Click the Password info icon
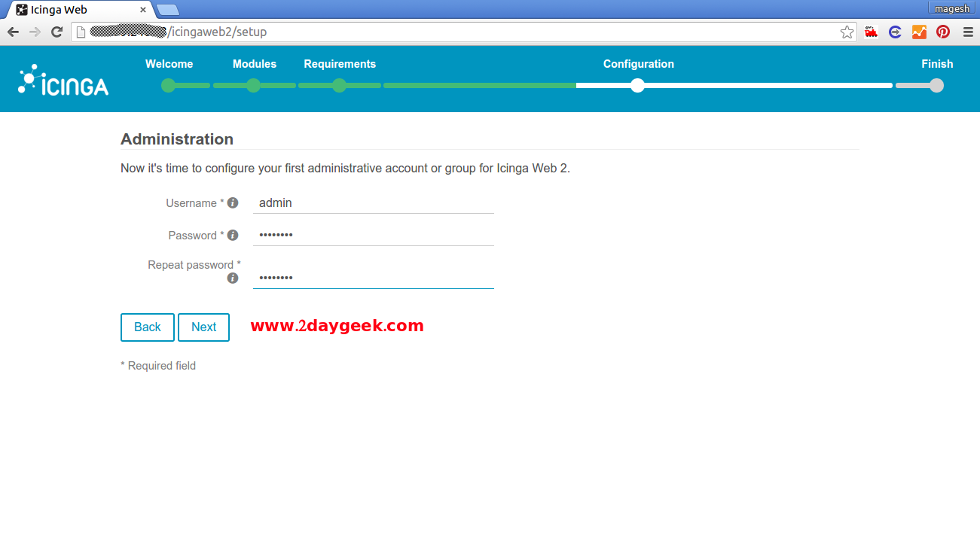 pyautogui.click(x=233, y=235)
